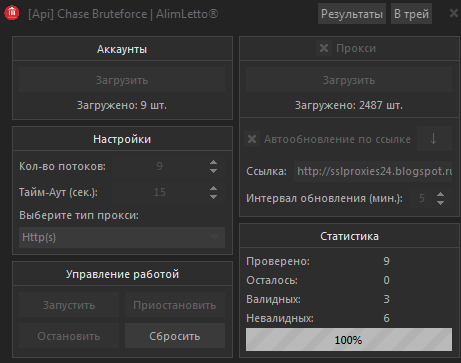
Task: Click the Приостановить button
Action: [x=175, y=305]
